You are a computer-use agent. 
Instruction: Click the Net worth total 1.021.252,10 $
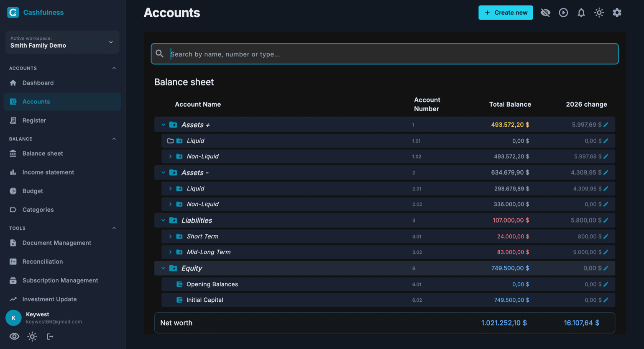tap(504, 323)
